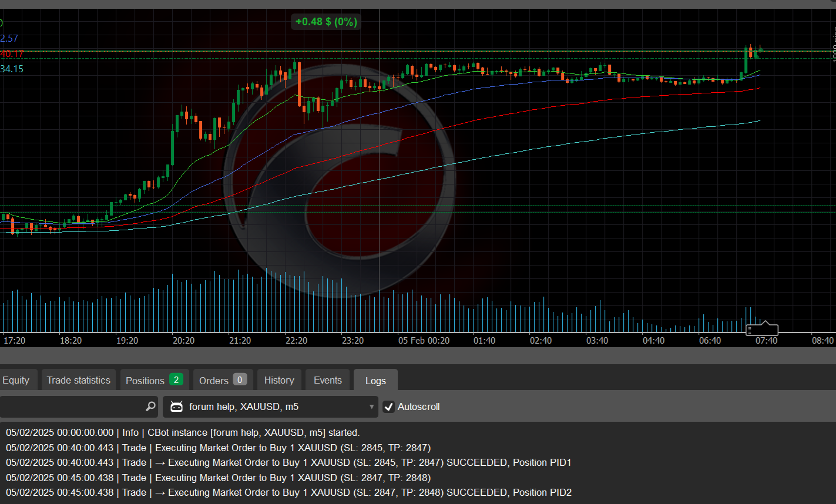Click the 17:20 time axis label
The height and width of the screenshot is (504, 836).
click(x=14, y=341)
